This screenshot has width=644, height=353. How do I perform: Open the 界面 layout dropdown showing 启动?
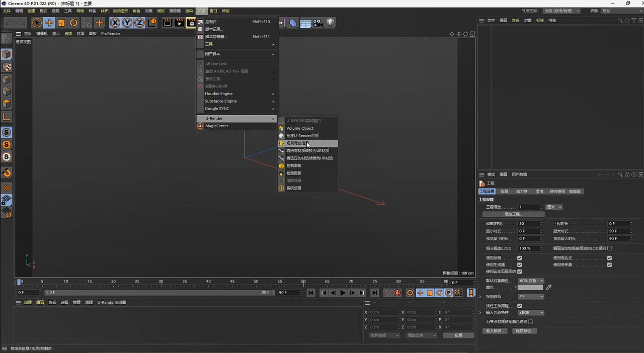621,11
